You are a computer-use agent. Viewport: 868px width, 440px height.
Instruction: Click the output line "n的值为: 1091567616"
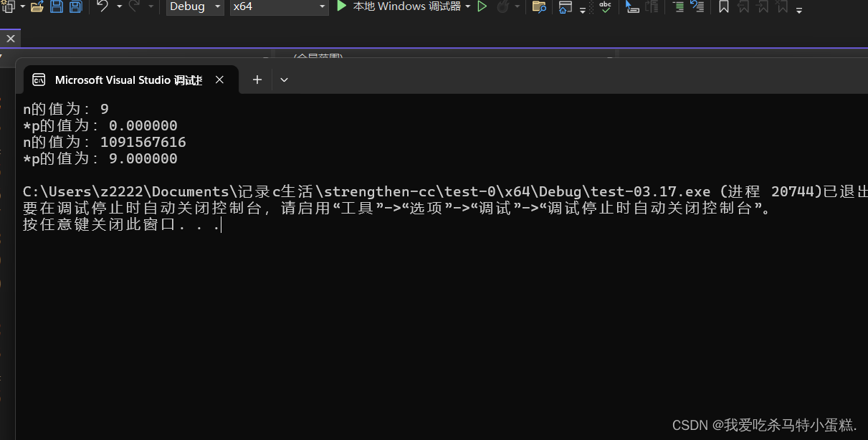(105, 142)
